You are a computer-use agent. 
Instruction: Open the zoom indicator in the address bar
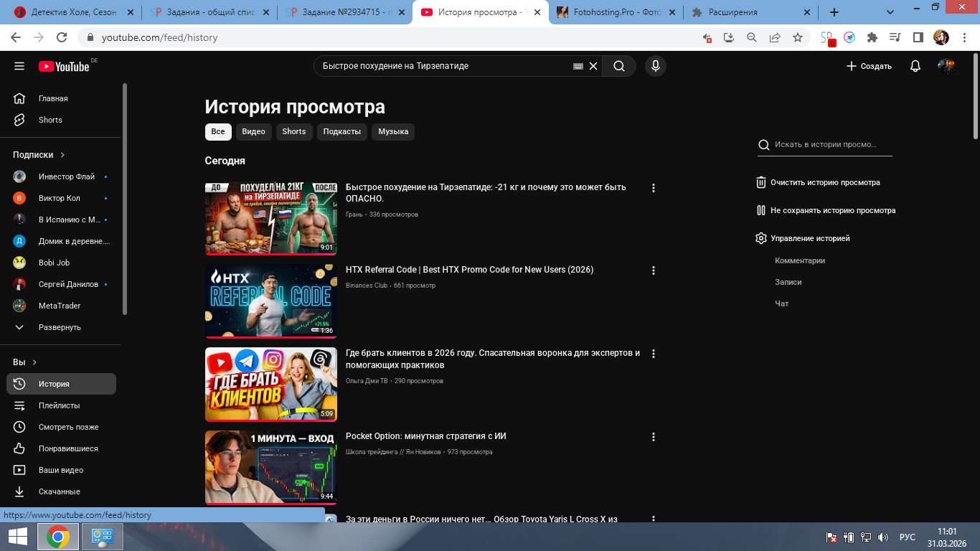coord(752,37)
